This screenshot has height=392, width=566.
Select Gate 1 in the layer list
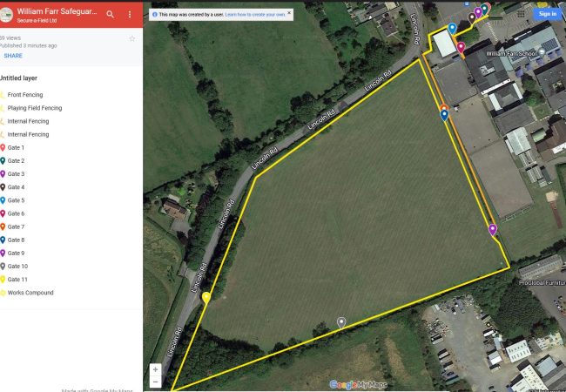17,148
